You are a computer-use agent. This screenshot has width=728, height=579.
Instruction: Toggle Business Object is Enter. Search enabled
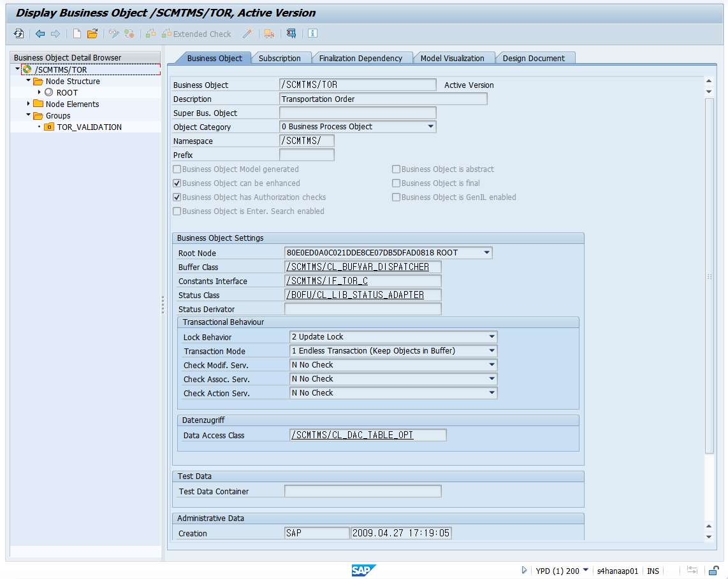pos(177,211)
